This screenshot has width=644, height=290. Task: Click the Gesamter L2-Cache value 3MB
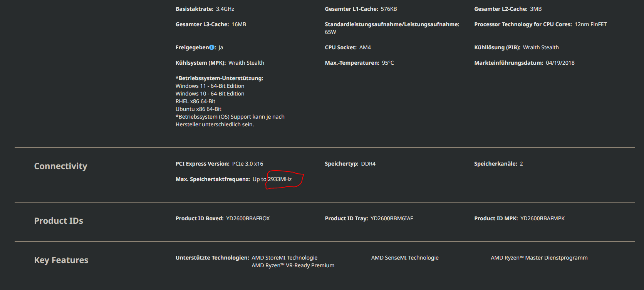(536, 9)
